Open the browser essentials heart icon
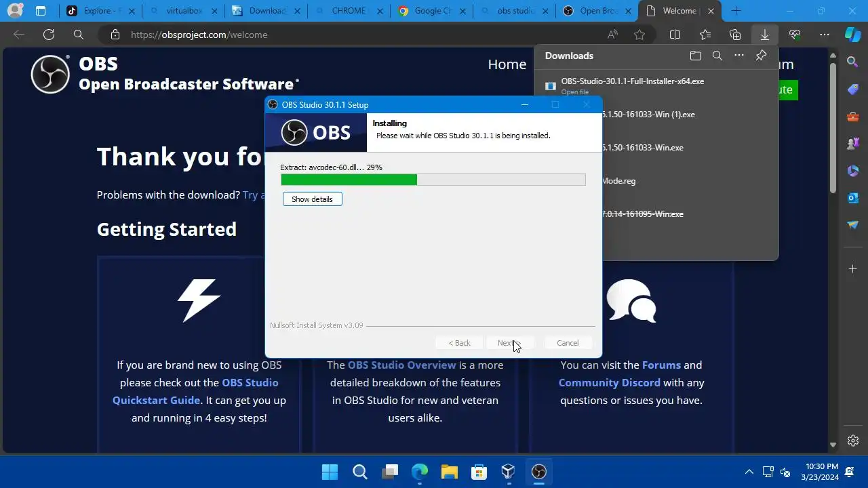This screenshot has height=488, width=868. [x=795, y=35]
